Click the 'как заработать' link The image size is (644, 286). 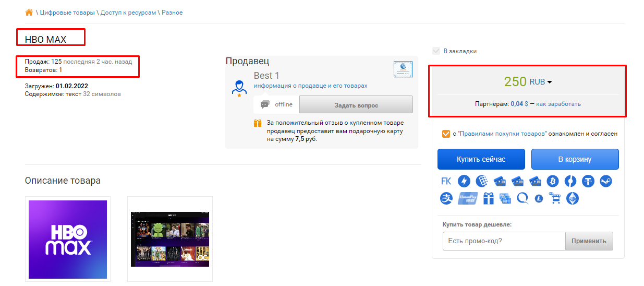558,104
